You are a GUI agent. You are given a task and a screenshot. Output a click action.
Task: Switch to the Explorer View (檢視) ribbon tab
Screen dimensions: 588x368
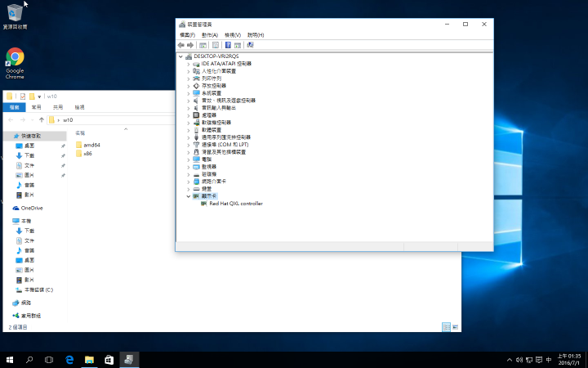[x=79, y=107]
